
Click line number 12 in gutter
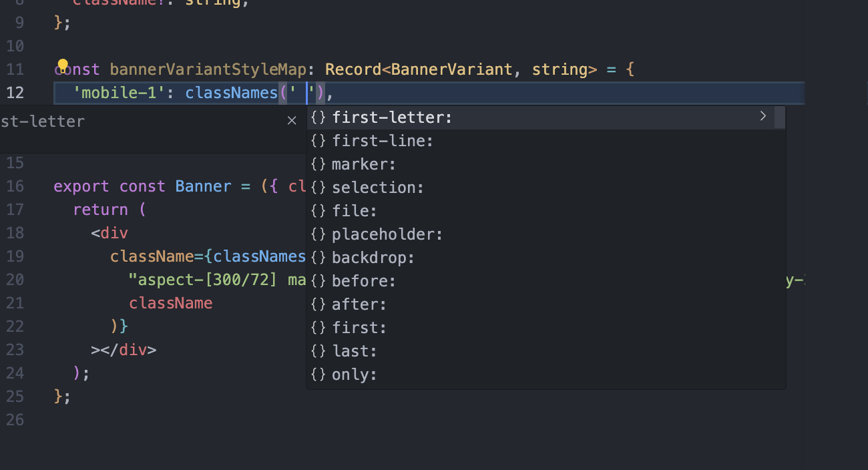click(15, 93)
